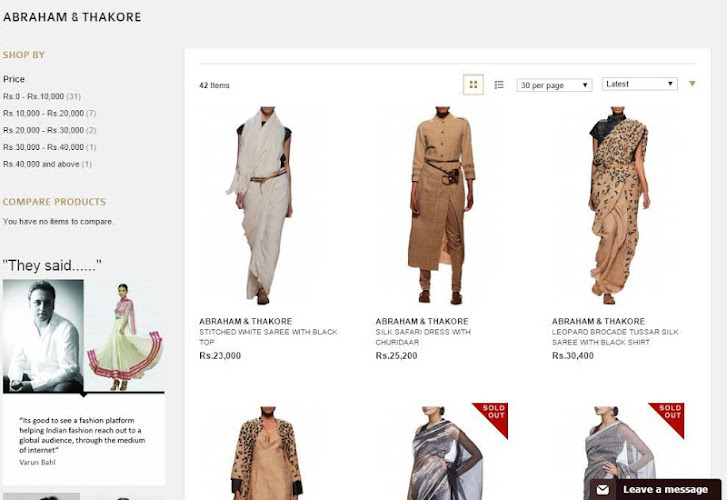The width and height of the screenshot is (727, 500).
Task: Switch to grid view icon
Action: pos(473,84)
